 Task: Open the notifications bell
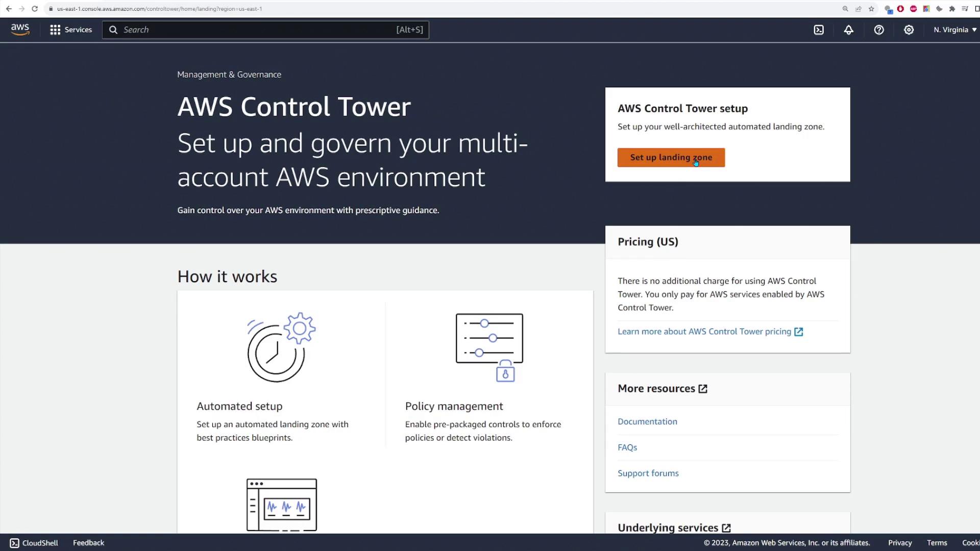click(x=848, y=30)
